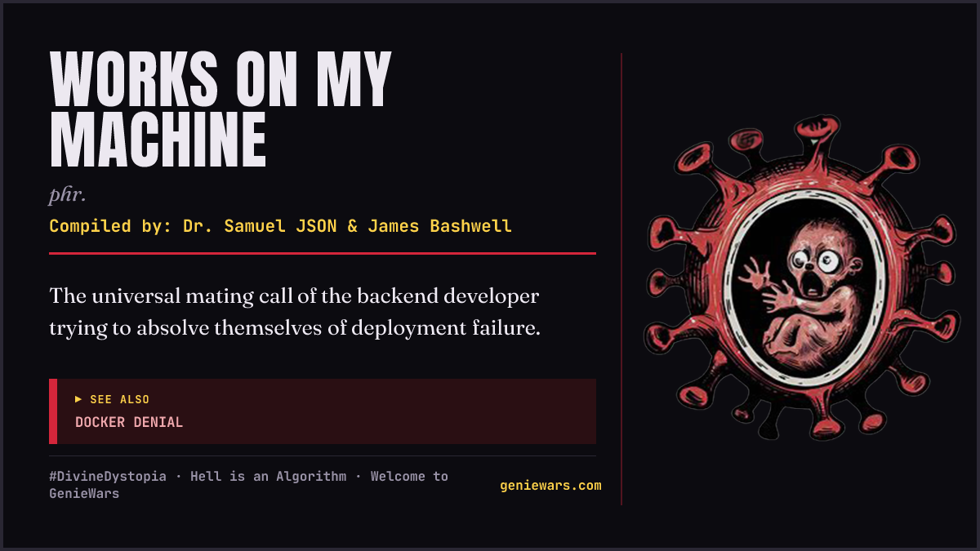The image size is (980, 551).
Task: Click the phr. part-of-speech label
Action: pos(68,196)
